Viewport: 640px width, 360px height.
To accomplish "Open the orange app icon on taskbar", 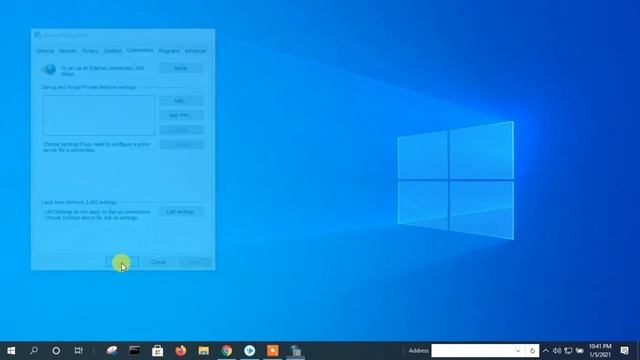I will (272, 351).
